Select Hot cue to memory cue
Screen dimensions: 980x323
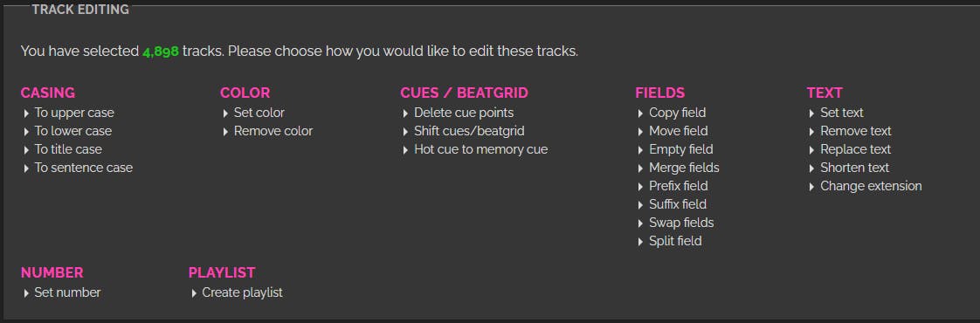(480, 149)
